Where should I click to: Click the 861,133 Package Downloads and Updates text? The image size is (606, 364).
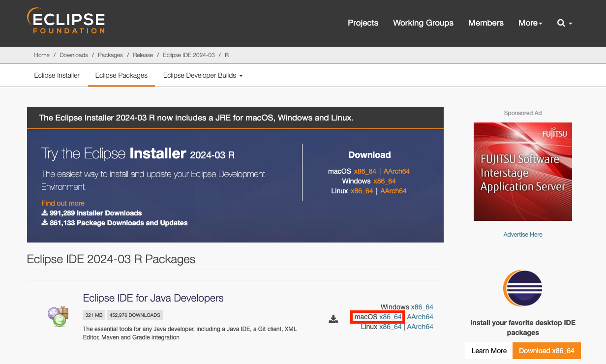click(119, 223)
